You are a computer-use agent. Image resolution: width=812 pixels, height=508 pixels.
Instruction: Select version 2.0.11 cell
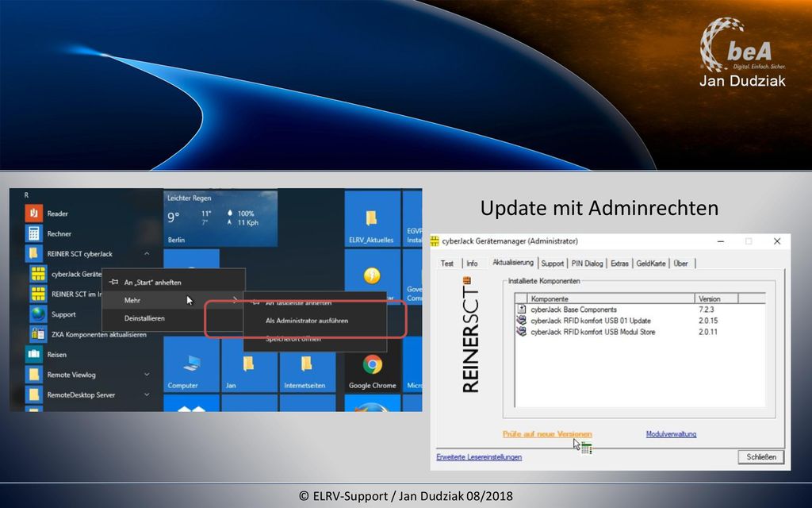tap(708, 332)
